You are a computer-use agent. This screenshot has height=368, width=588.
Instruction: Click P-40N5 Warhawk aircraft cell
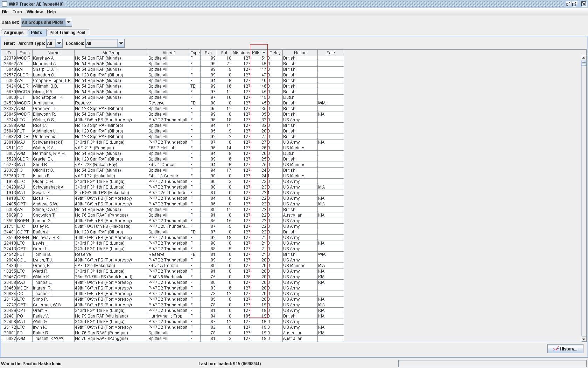169,277
